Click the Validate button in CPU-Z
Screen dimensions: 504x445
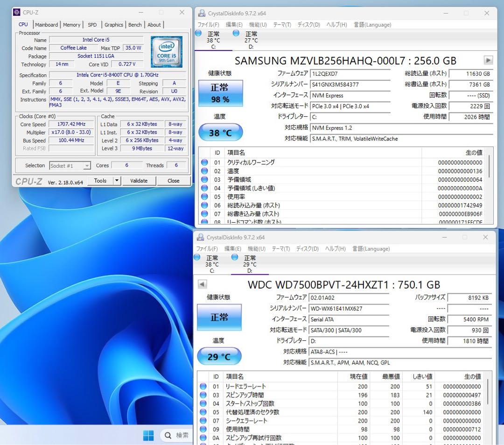pos(139,181)
